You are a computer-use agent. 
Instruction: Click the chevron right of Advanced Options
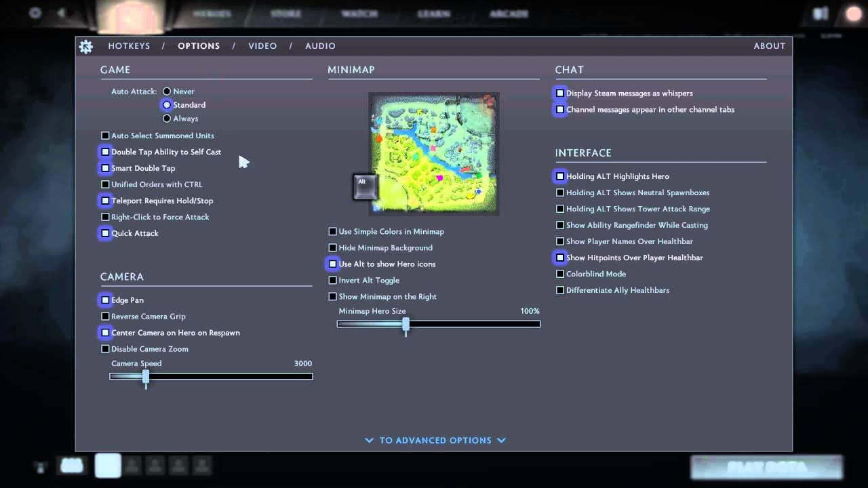[x=501, y=441]
